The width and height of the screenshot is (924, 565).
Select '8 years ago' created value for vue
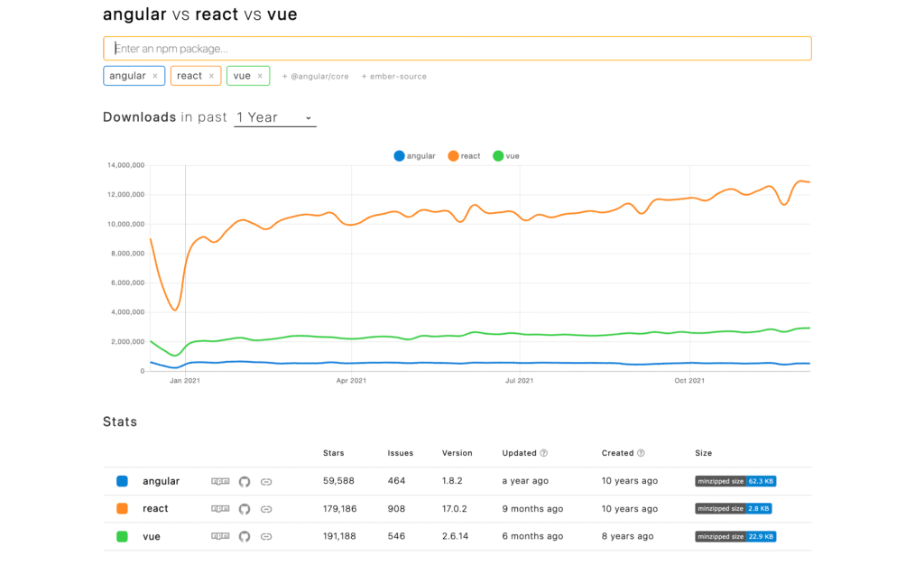[628, 536]
